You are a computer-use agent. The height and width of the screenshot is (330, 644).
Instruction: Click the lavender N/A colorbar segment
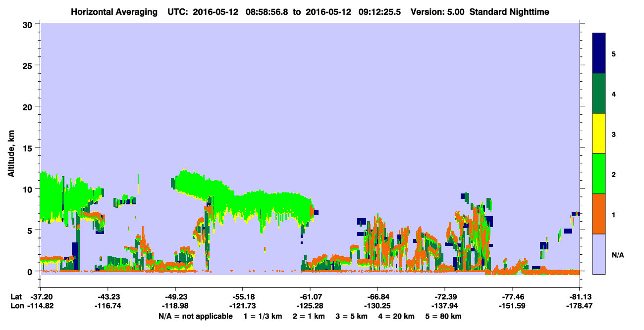coord(599,254)
